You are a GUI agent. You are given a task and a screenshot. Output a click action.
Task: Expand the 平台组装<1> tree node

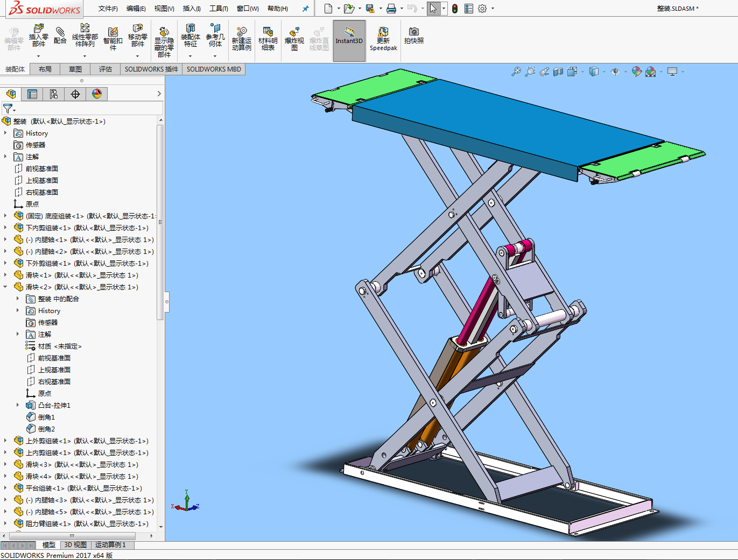tap(5, 488)
